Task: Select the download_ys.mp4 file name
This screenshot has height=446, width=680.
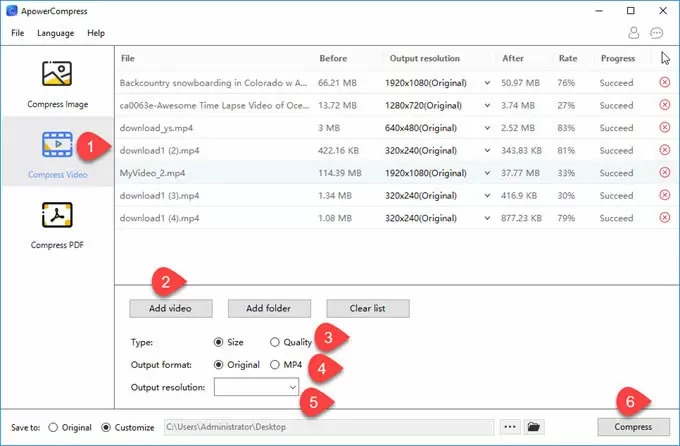Action: (156, 128)
